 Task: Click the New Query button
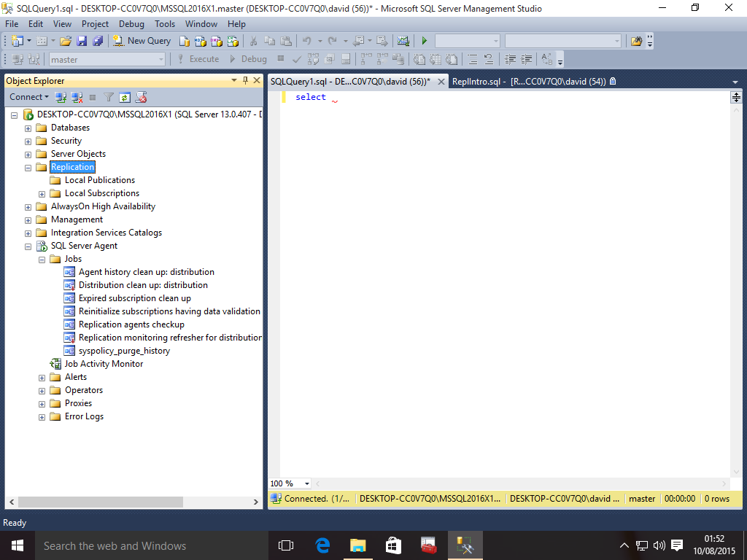[x=142, y=41]
